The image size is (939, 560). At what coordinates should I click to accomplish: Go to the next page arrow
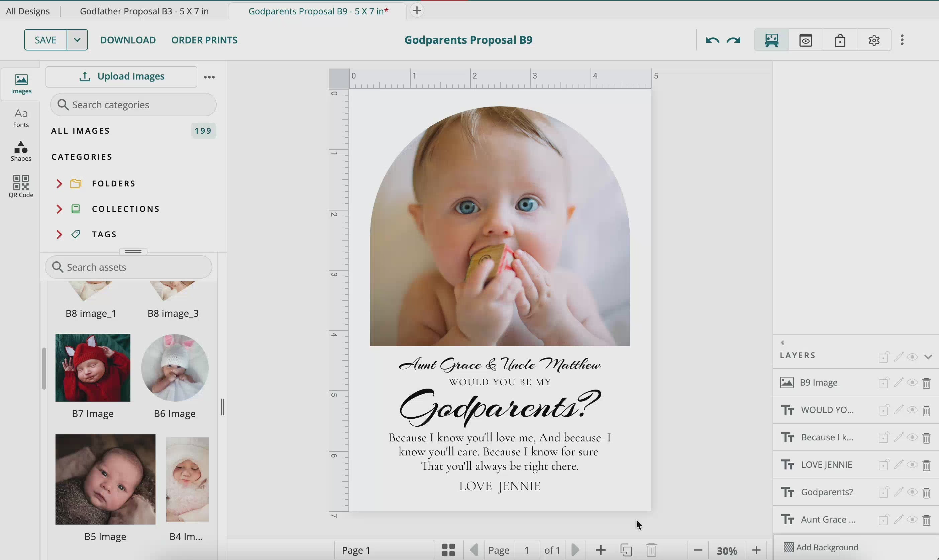pyautogui.click(x=576, y=550)
